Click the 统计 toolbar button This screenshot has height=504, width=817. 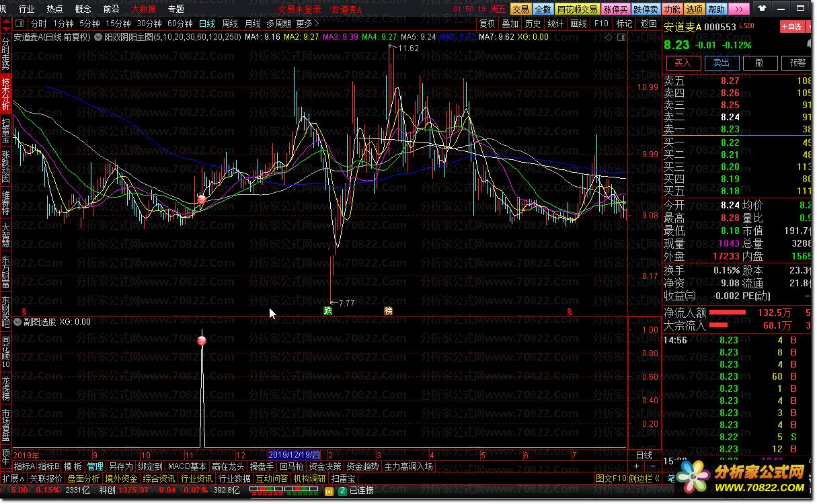coord(555,24)
